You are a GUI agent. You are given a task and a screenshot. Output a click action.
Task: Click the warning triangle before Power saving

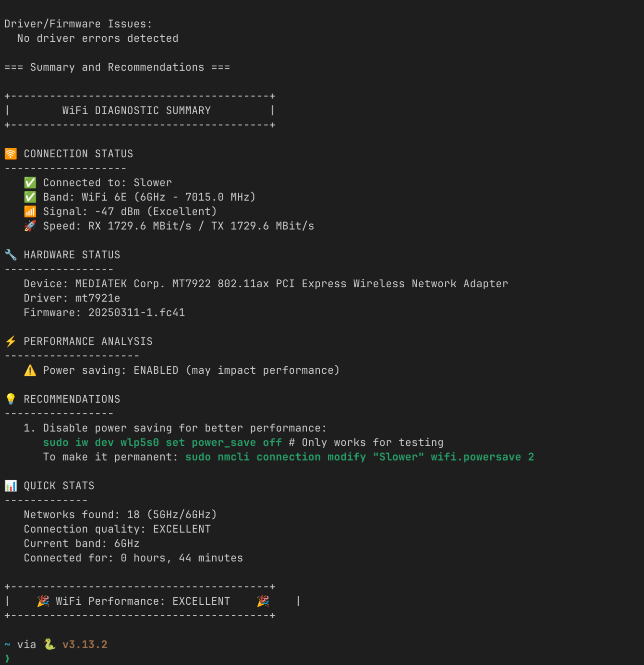[30, 370]
